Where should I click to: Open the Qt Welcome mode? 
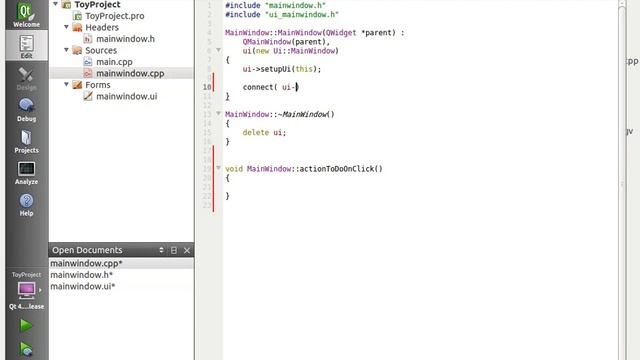coord(26,15)
